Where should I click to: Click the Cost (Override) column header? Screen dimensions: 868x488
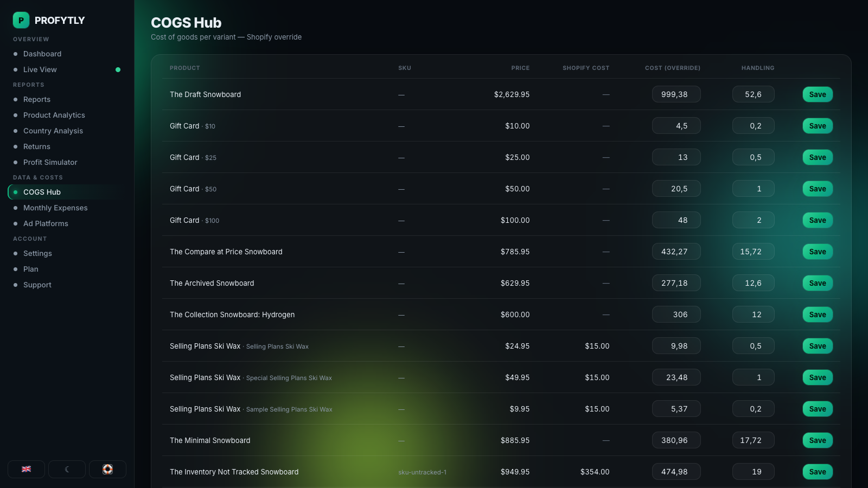pyautogui.click(x=673, y=68)
